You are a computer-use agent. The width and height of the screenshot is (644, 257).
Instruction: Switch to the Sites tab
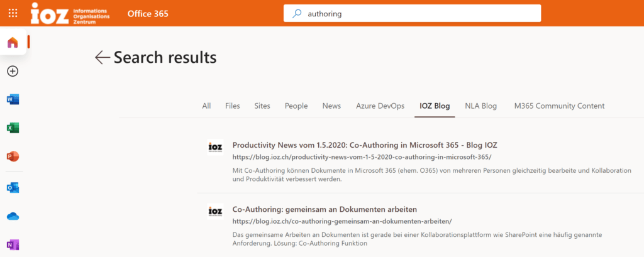262,106
